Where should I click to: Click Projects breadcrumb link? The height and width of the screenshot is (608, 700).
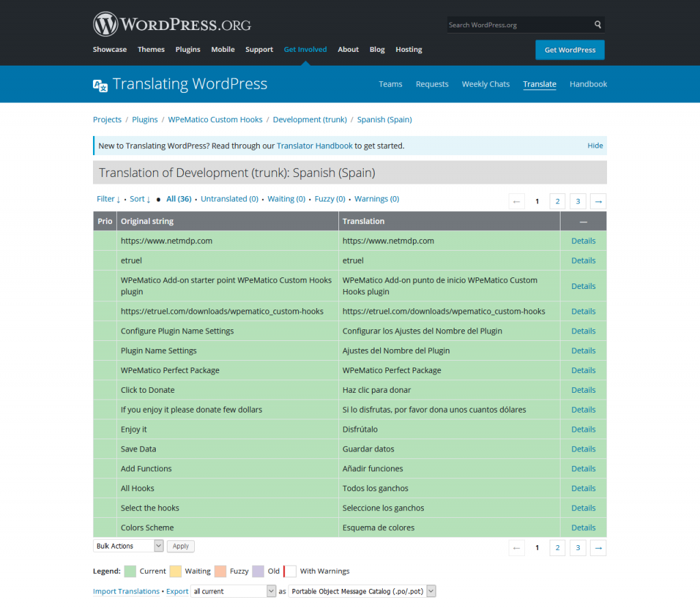pos(107,120)
